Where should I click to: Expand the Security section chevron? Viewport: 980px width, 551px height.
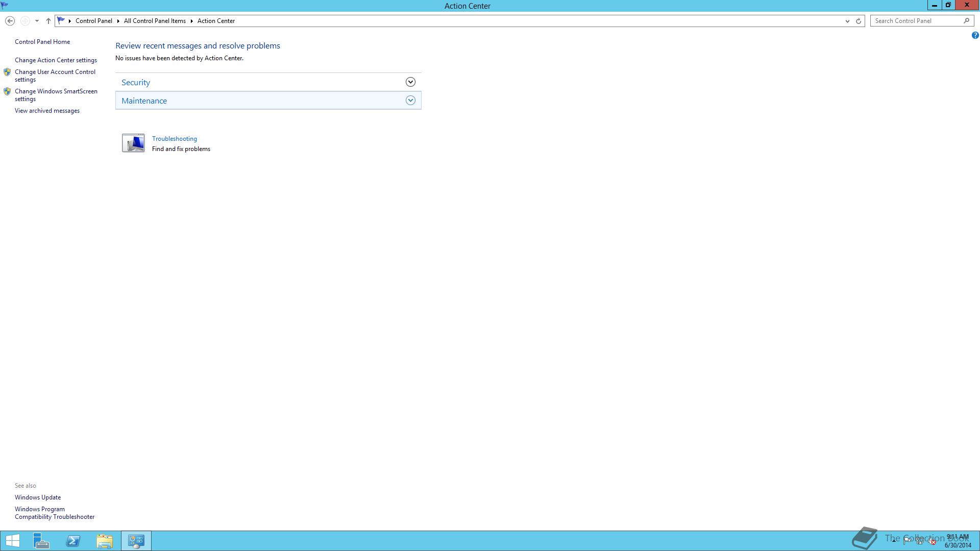click(410, 82)
